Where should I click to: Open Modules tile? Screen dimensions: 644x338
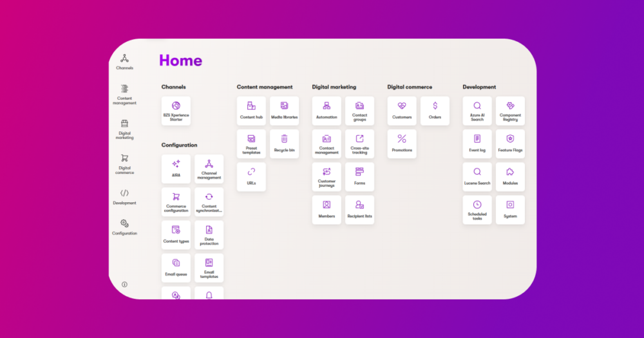coord(510,176)
